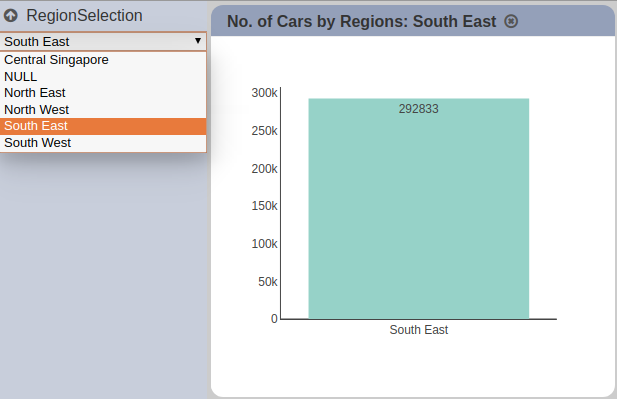Click the 50k y-axis tick label

coord(268,282)
